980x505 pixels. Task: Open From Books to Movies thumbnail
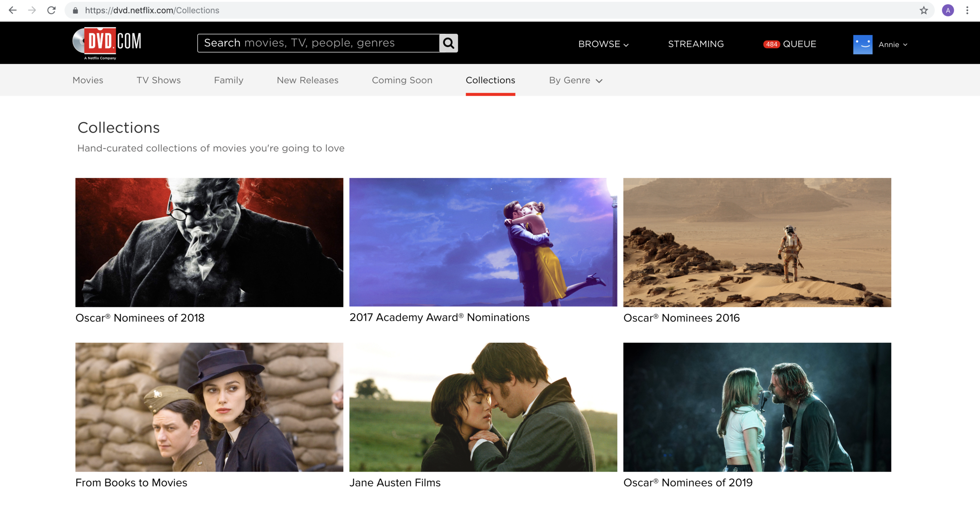click(209, 407)
